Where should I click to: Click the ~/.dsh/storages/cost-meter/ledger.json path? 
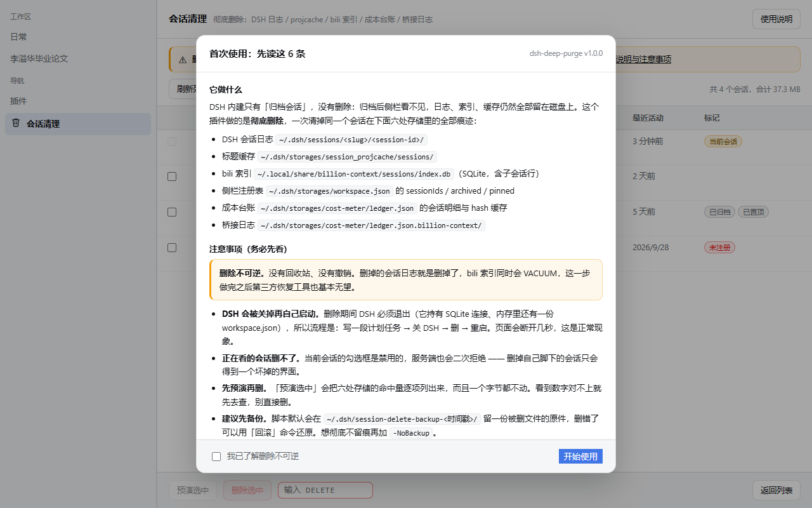click(x=337, y=208)
